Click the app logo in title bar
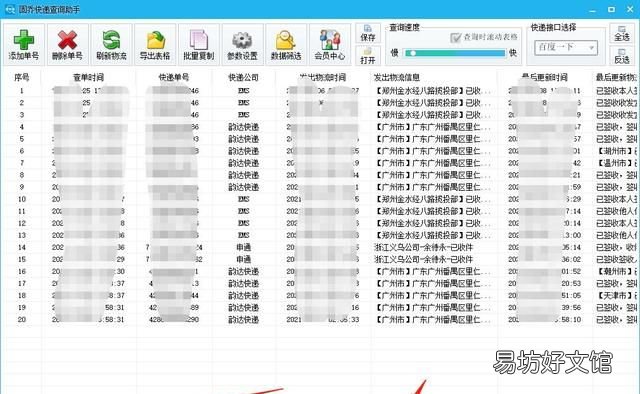The width and height of the screenshot is (640, 394). coord(9,9)
